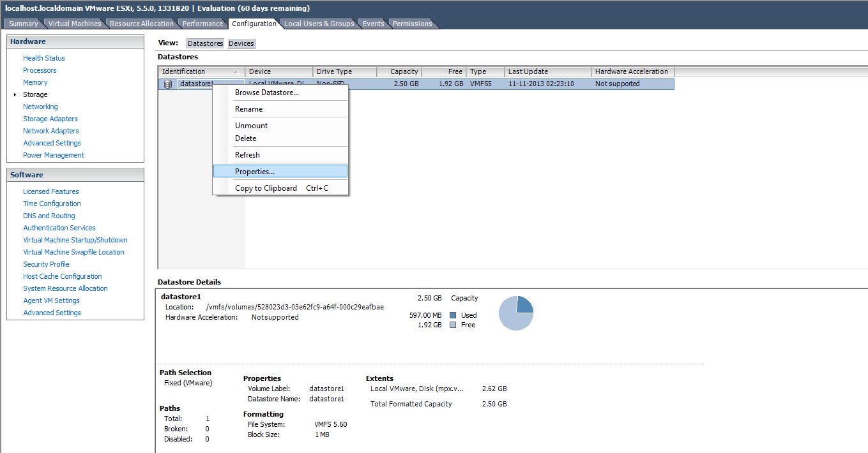Viewport: 868px width, 453px height.
Task: Open Network Adapters link
Action: click(x=51, y=131)
